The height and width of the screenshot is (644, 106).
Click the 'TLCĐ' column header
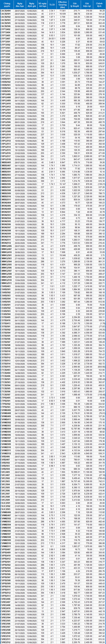click(52, 5)
